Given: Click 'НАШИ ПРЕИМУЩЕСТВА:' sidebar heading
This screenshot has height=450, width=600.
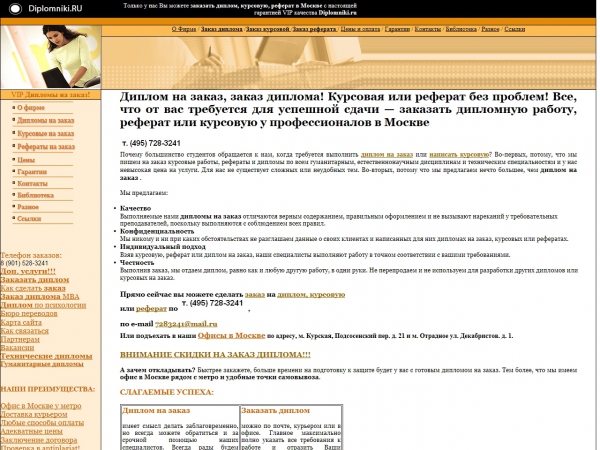Looking at the screenshot, I should point(48,390).
